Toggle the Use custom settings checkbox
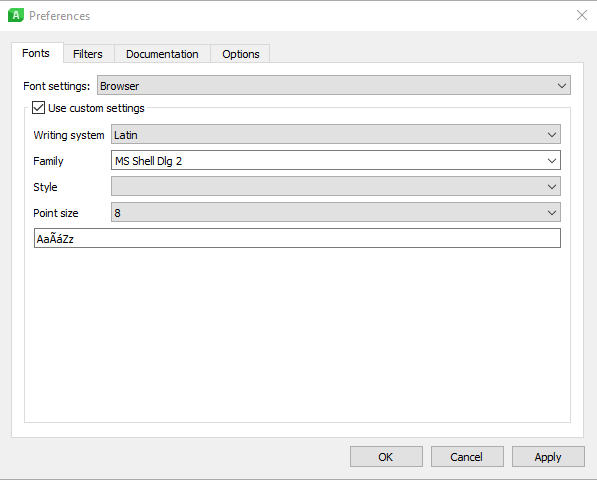This screenshot has width=597, height=480. pyautogui.click(x=38, y=108)
